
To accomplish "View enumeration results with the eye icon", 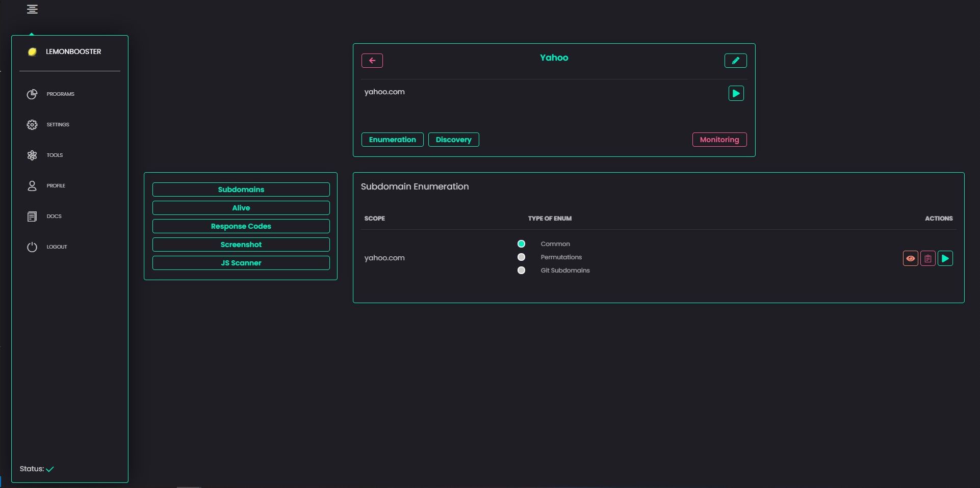I will [x=911, y=258].
